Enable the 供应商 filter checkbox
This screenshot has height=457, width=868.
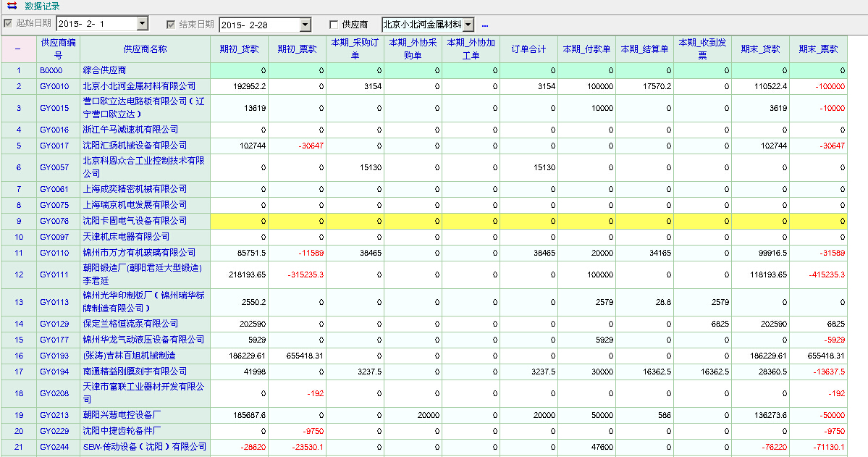(334, 25)
